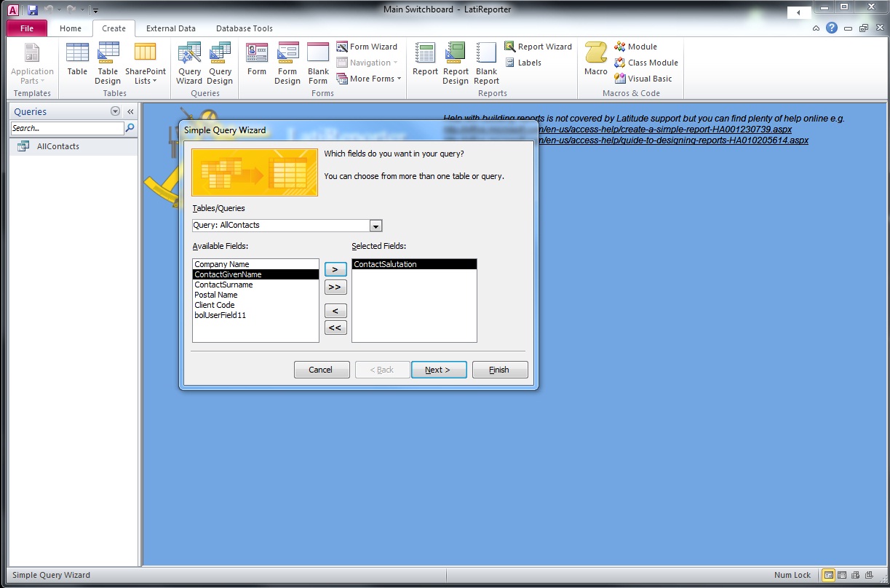The image size is (890, 588).
Task: Open the Visual Basic editor
Action: coord(643,79)
